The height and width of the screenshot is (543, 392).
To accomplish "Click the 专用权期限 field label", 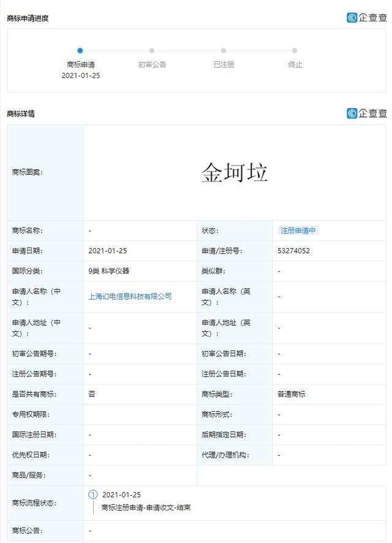I will pos(31,414).
